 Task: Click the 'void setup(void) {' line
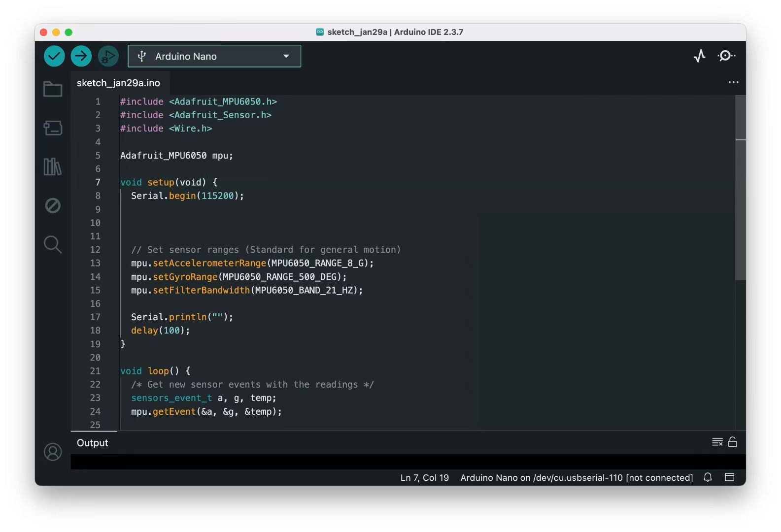pos(169,182)
